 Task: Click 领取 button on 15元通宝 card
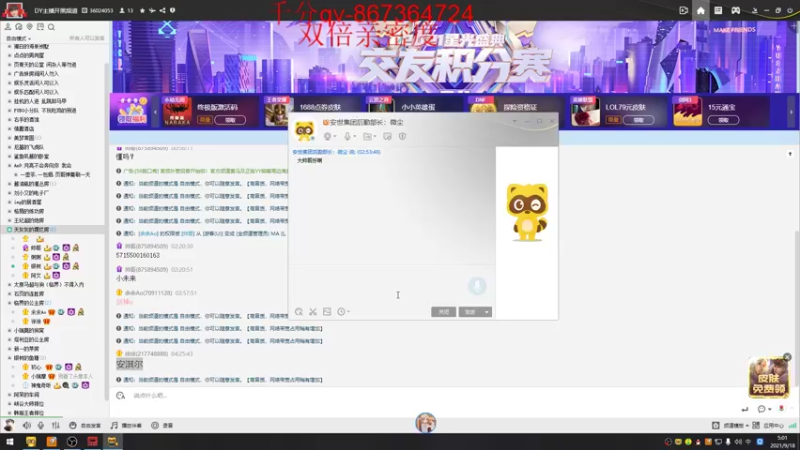point(723,120)
